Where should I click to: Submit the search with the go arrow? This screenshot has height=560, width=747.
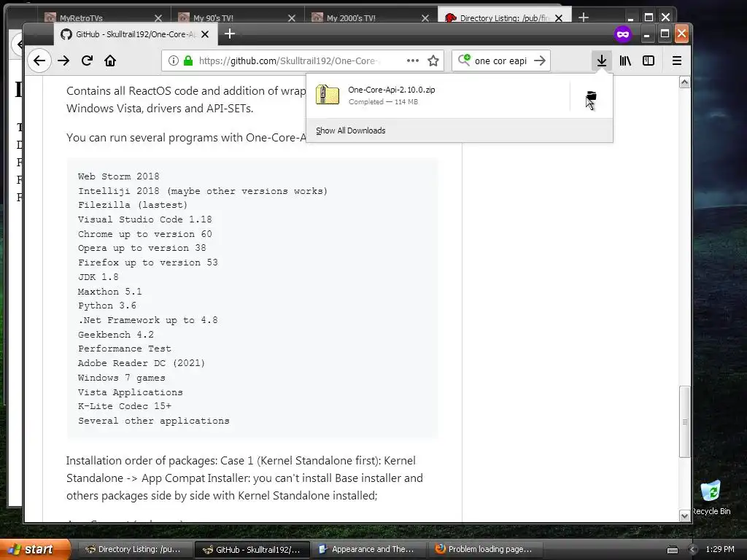tap(539, 61)
